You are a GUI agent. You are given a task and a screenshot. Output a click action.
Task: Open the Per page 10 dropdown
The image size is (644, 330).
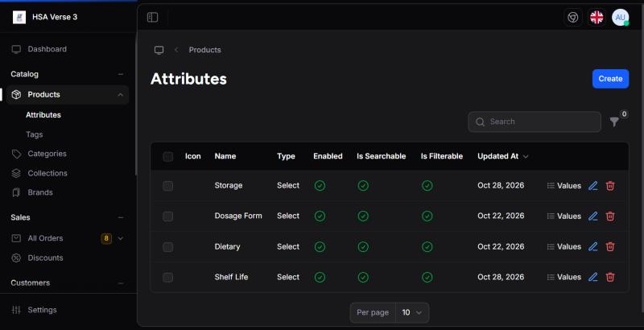(412, 313)
